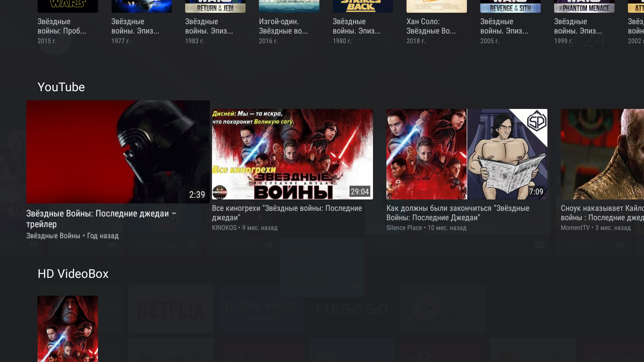Play the Silence Place alternate ending video
644x362 pixels.
[467, 154]
